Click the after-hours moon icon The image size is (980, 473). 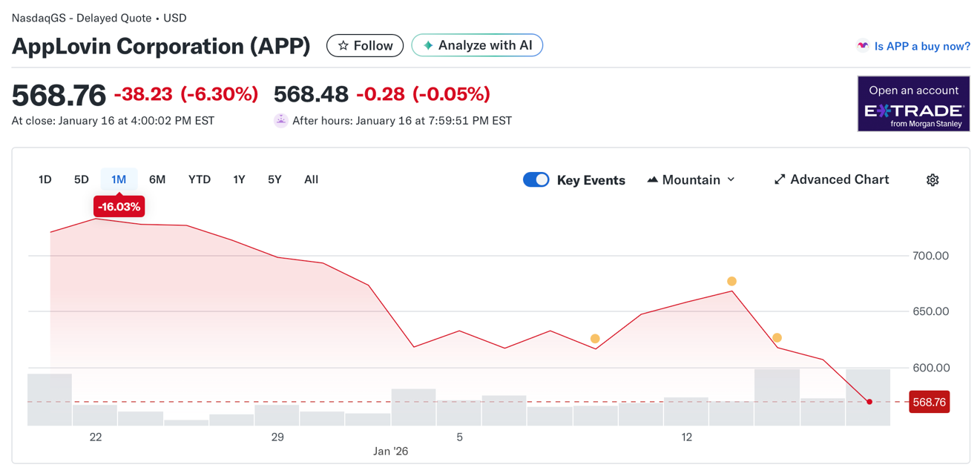(x=280, y=120)
